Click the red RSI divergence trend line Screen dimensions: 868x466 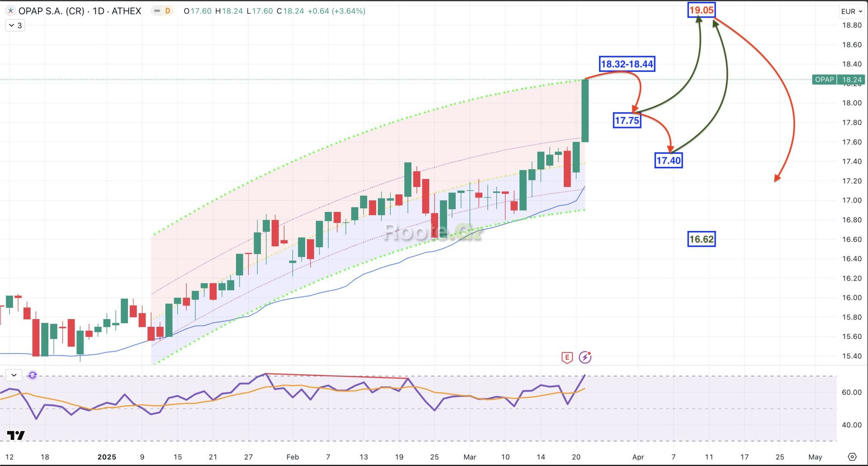tap(337, 376)
